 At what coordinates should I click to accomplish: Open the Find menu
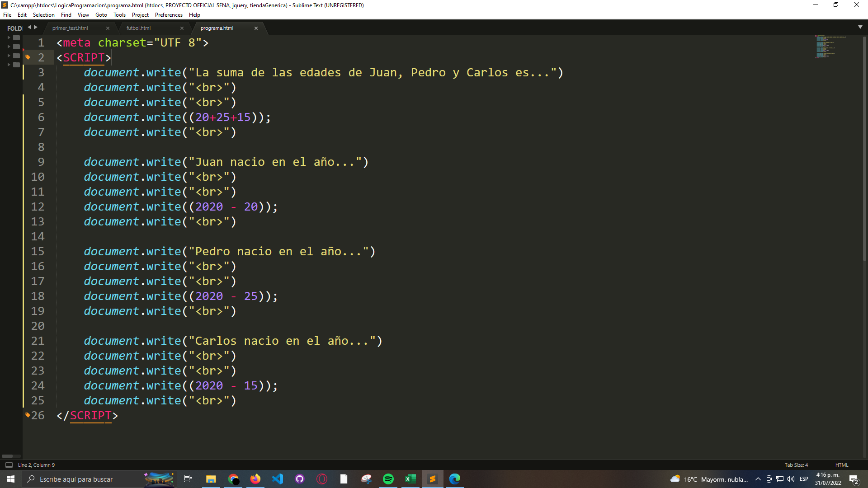point(66,15)
